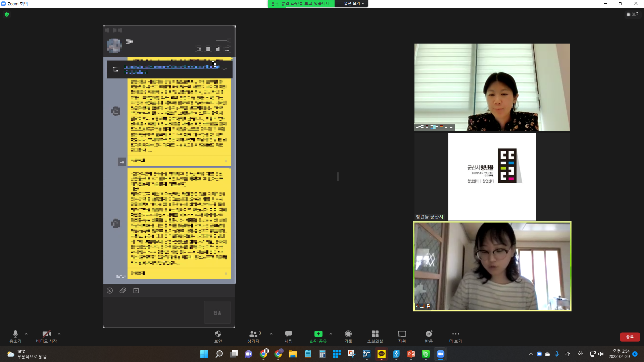Expand video options arrow beside 비디오 시작

pos(59,334)
